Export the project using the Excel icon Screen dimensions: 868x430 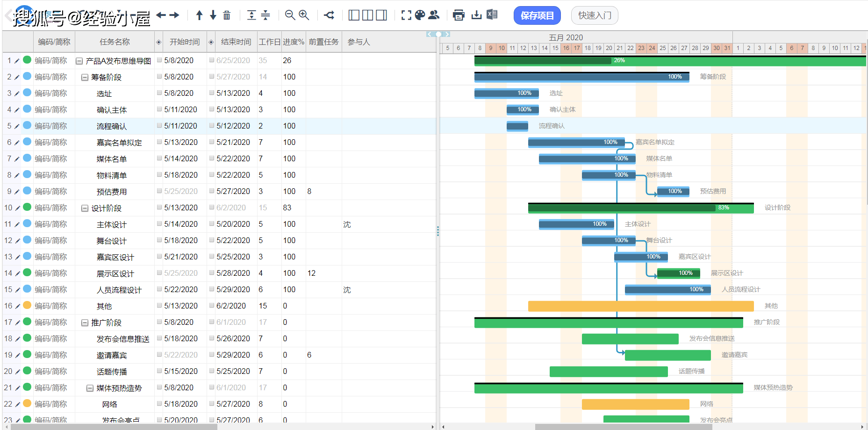tap(492, 15)
